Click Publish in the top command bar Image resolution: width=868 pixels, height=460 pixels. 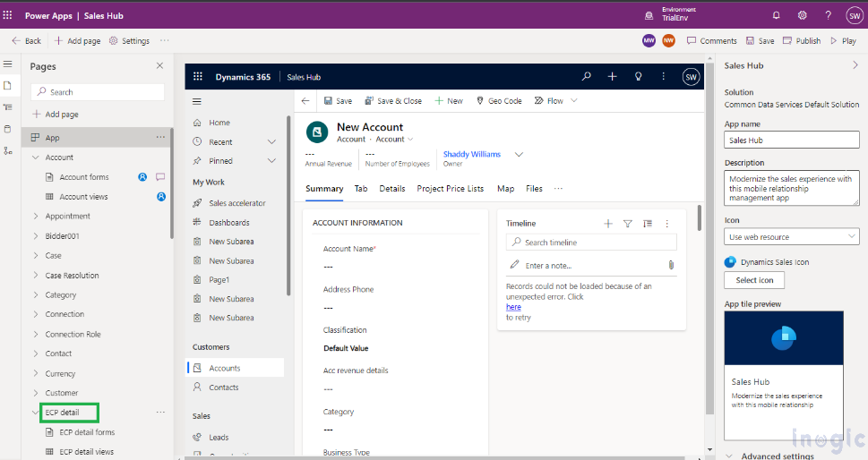pos(802,41)
